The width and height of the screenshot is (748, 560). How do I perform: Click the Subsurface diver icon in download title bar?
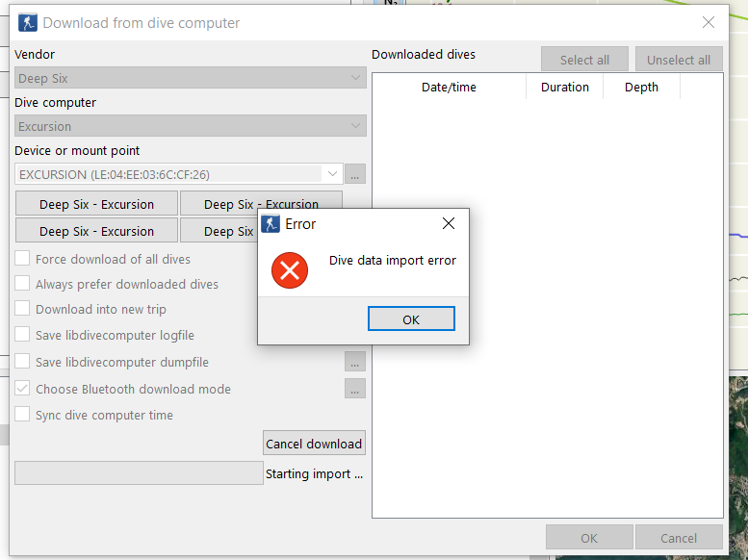pos(28,22)
